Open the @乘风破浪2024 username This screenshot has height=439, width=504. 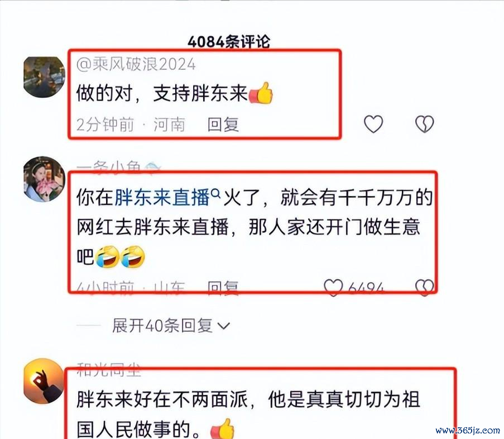pos(136,64)
